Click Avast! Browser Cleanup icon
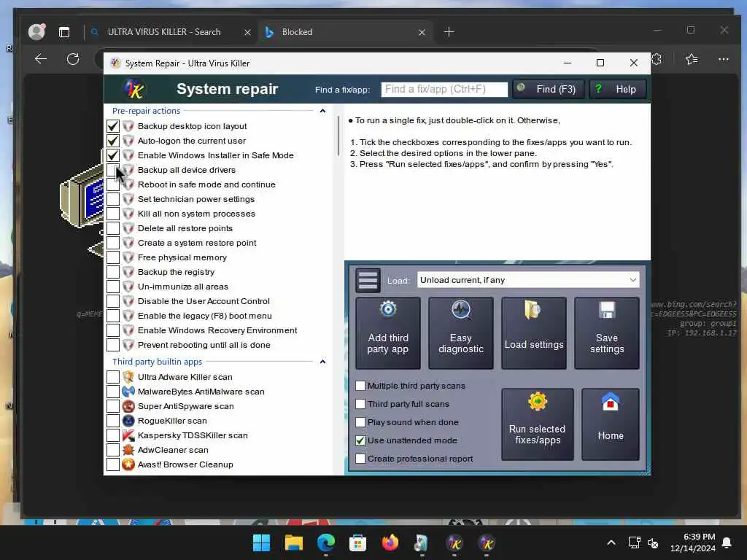This screenshot has height=560, width=747. point(128,464)
